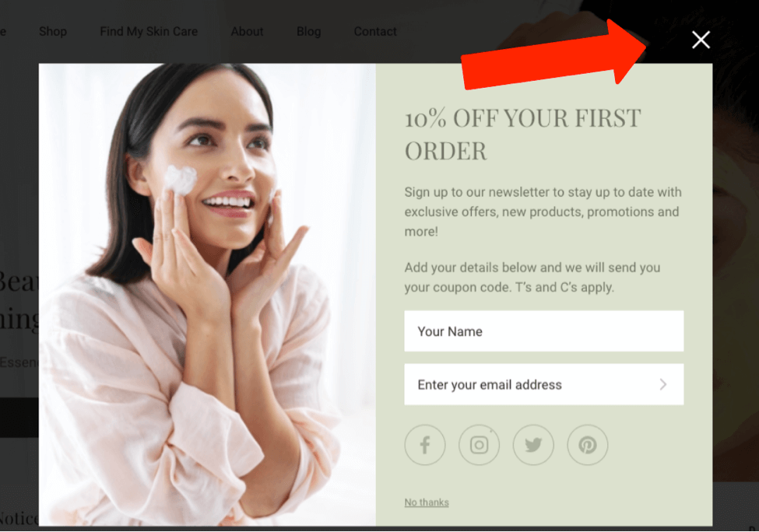This screenshot has height=532, width=759.
Task: Go to the Shop menu item
Action: pyautogui.click(x=53, y=31)
